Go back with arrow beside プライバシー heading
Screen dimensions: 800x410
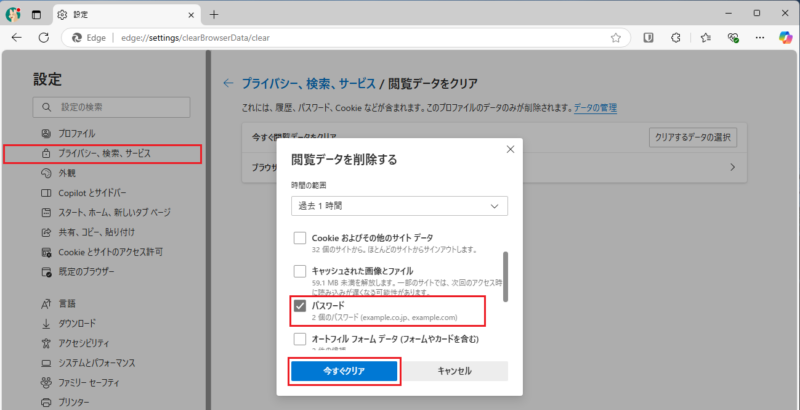pos(228,83)
